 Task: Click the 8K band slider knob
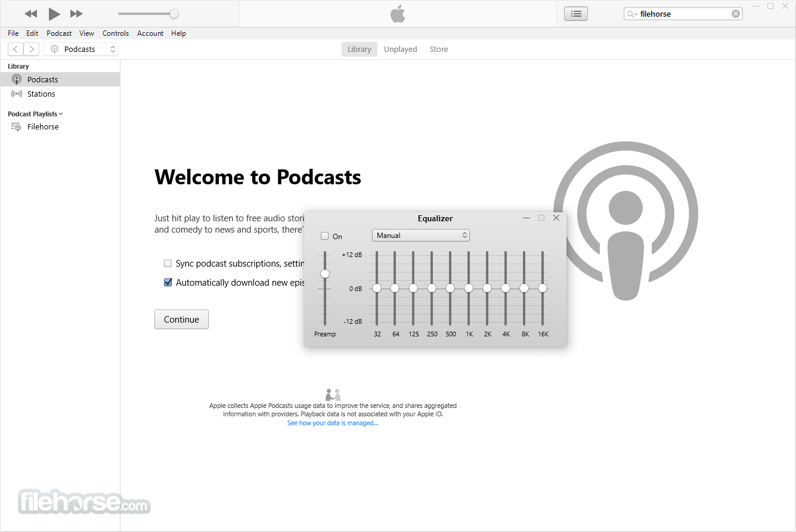(524, 288)
